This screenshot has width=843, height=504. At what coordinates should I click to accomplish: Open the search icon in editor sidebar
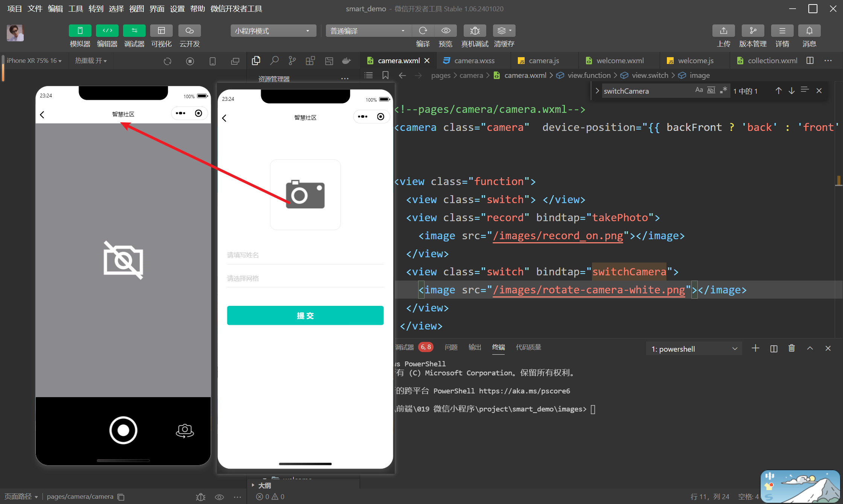274,61
